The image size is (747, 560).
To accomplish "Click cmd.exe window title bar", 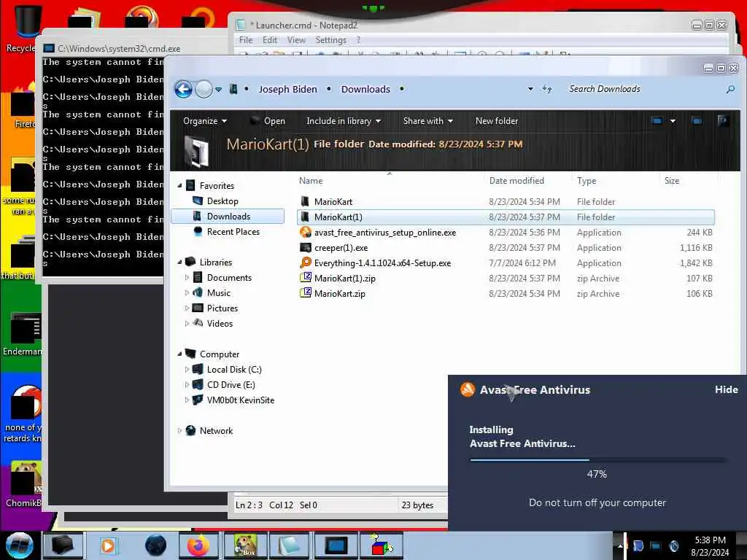I will [119, 48].
